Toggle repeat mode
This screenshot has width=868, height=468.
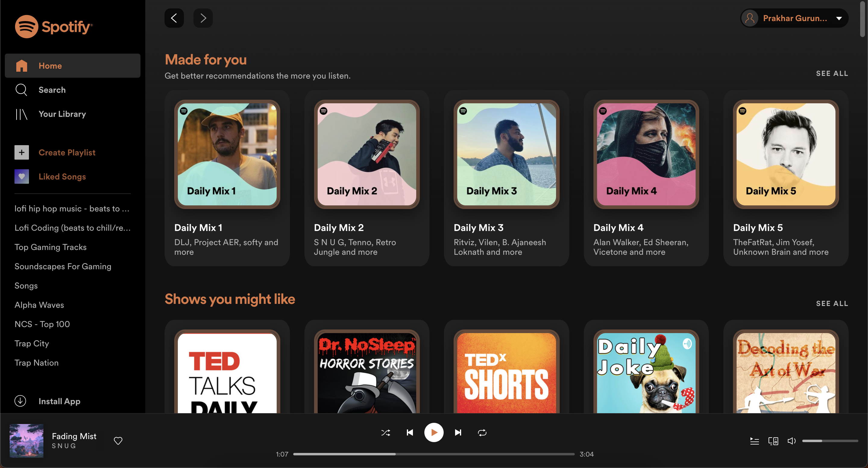(x=482, y=433)
